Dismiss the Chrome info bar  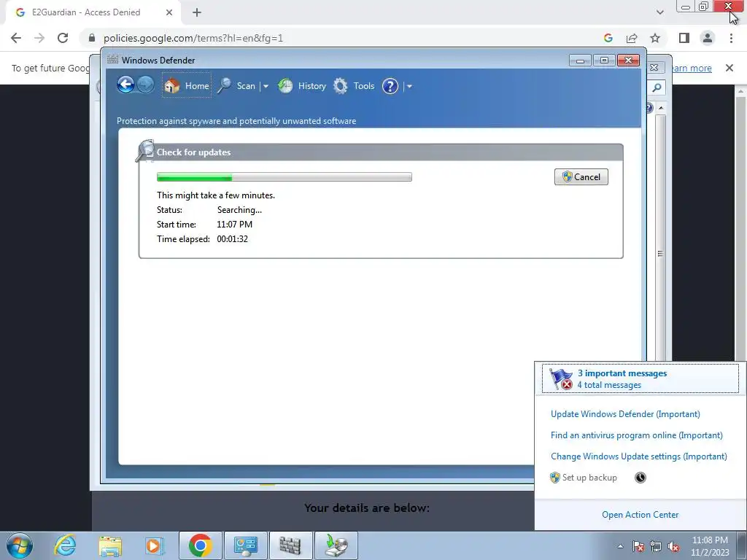point(729,68)
